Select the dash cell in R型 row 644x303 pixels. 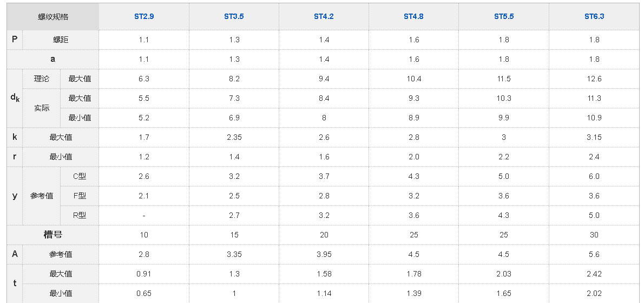pos(144,215)
